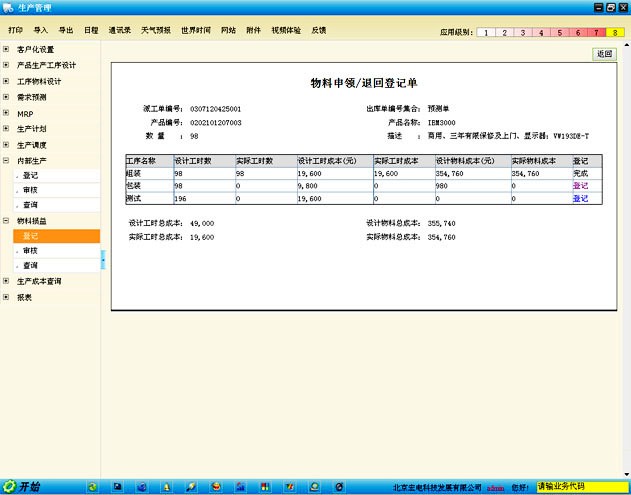
Task: Click the title bar app icon
Action: [x=8, y=7]
